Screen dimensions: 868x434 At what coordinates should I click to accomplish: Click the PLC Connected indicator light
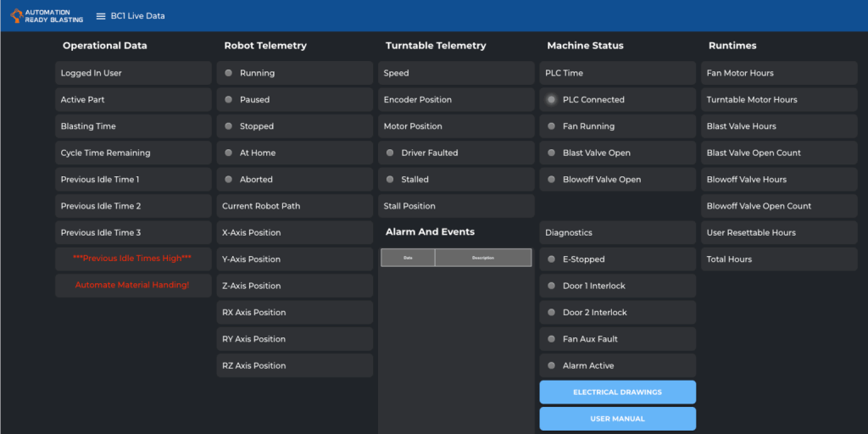tap(552, 100)
